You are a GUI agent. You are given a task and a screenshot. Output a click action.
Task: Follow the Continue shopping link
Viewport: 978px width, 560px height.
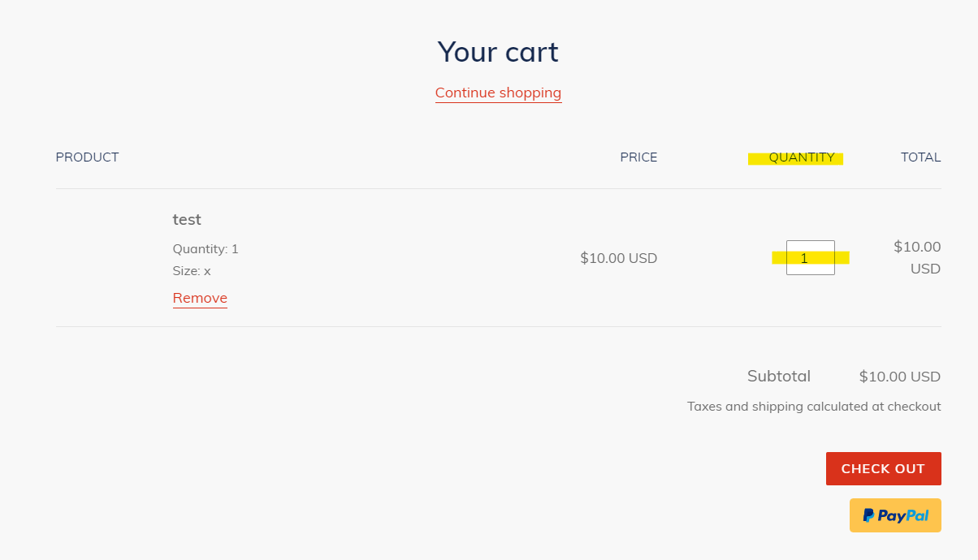pyautogui.click(x=498, y=93)
